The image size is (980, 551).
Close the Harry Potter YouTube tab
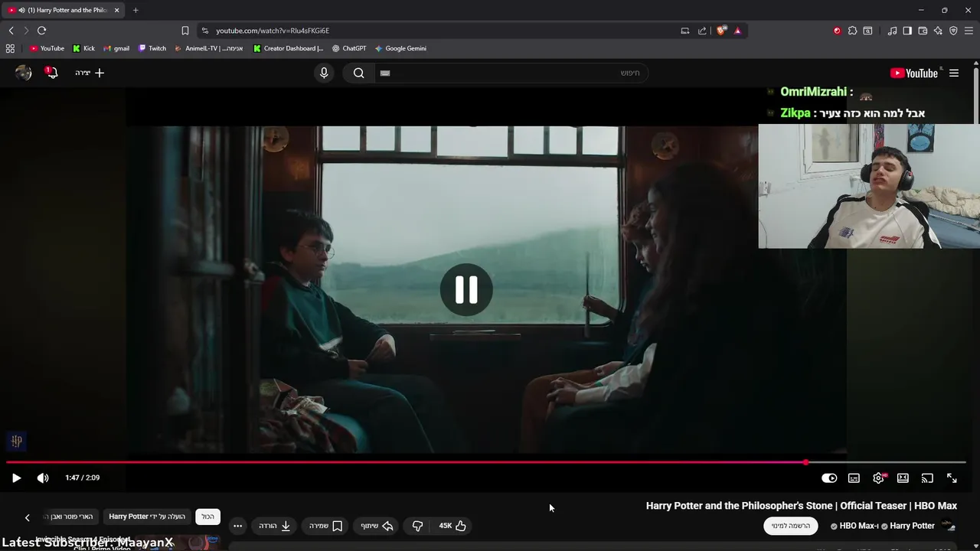[x=117, y=10]
